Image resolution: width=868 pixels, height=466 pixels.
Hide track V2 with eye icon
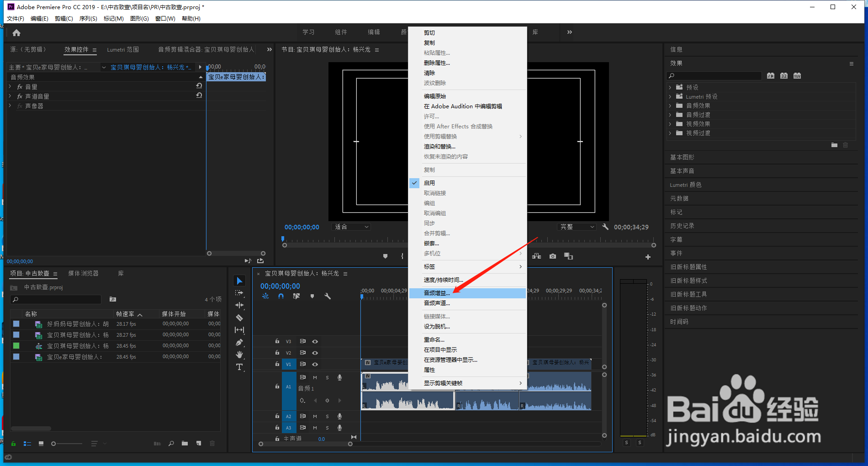[315, 353]
